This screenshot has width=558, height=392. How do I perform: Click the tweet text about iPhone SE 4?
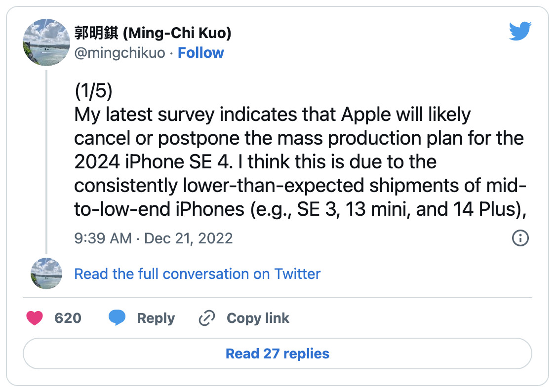300,161
